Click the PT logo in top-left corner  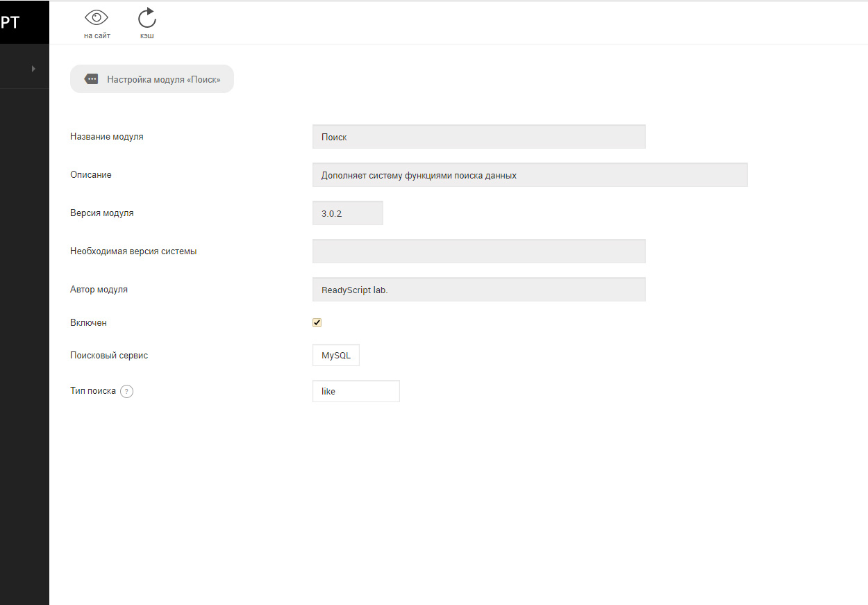(11, 22)
